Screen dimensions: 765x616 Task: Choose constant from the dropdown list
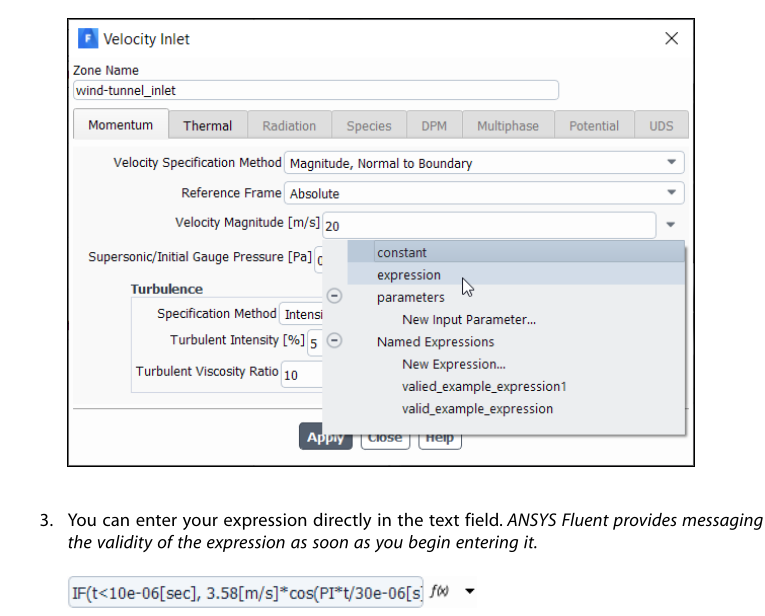(516, 252)
